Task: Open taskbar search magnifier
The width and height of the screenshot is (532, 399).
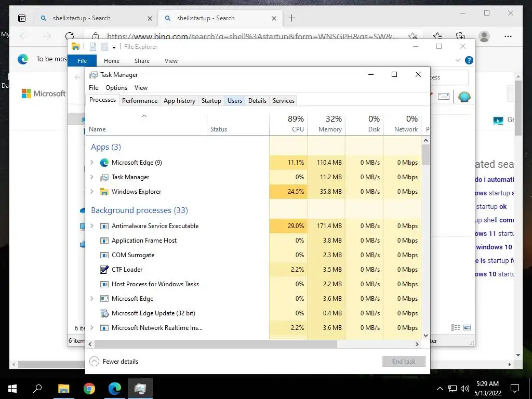Action: [37, 389]
